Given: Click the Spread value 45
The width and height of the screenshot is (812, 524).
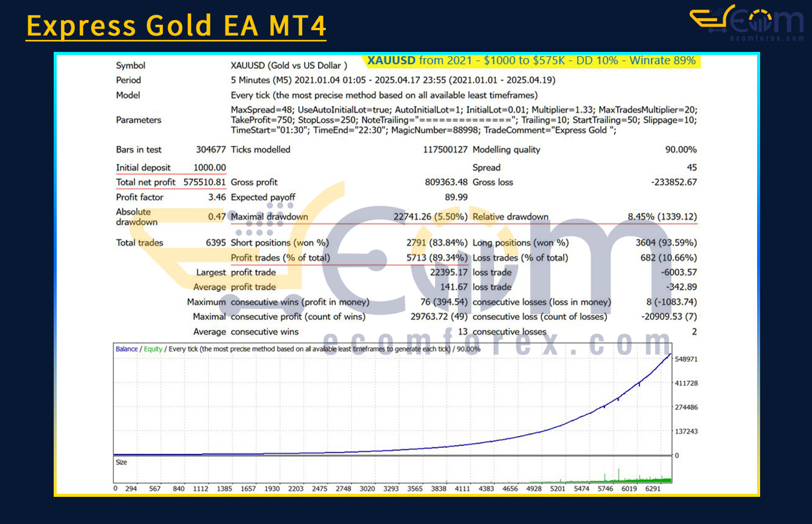Looking at the screenshot, I should [692, 168].
